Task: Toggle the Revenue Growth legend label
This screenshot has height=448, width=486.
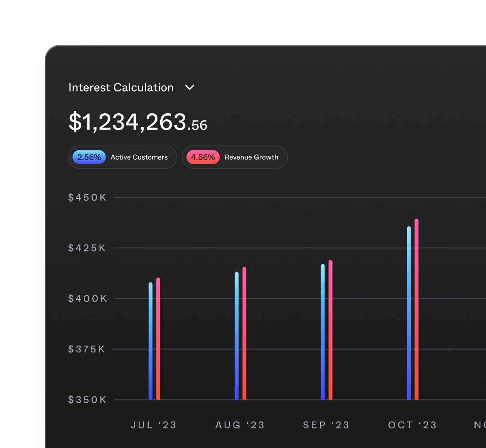Action: tap(251, 157)
